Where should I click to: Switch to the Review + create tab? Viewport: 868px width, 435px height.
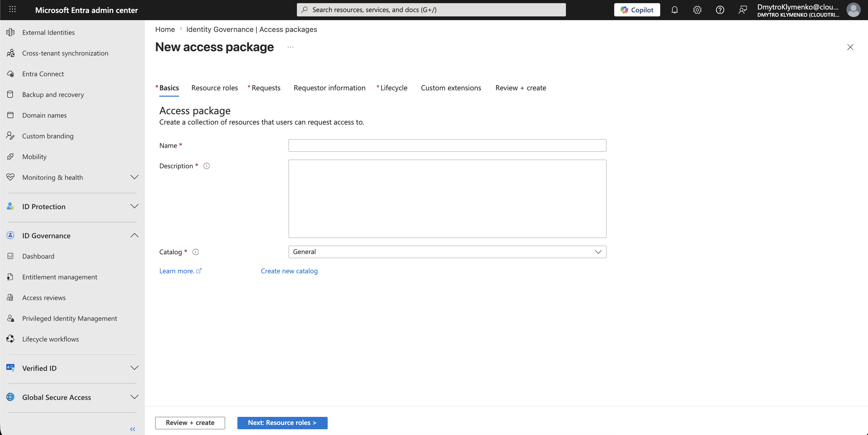pos(521,88)
